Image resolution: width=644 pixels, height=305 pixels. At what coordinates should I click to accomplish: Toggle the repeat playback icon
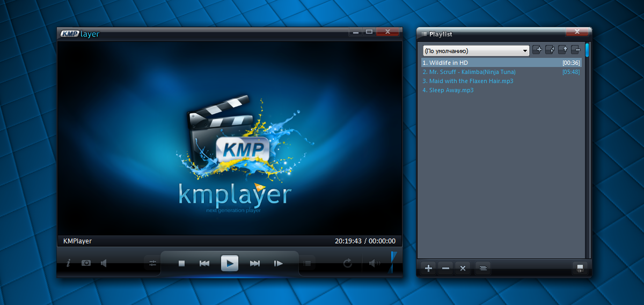[x=348, y=263]
